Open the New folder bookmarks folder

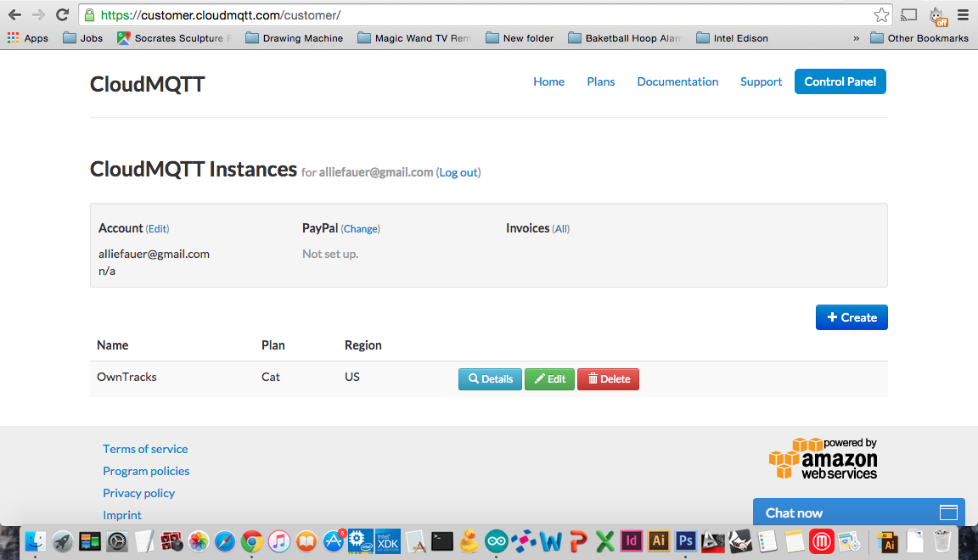(x=520, y=38)
